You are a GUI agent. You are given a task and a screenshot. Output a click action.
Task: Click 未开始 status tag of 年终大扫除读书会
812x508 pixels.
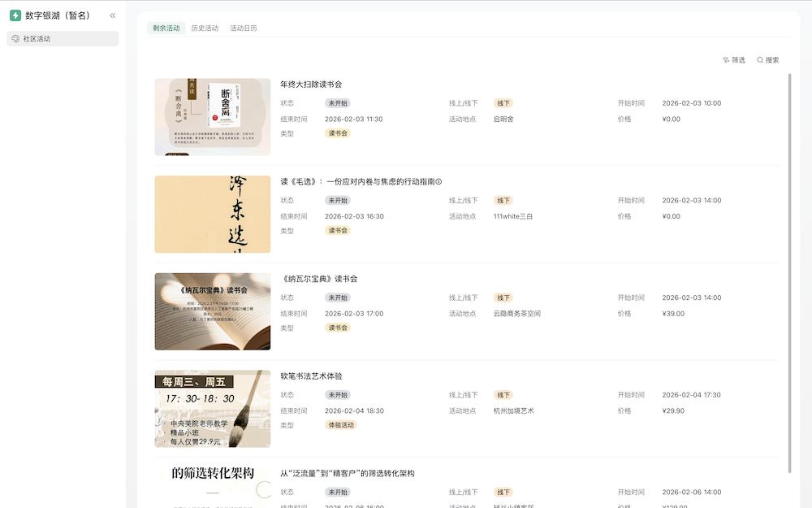(338, 103)
